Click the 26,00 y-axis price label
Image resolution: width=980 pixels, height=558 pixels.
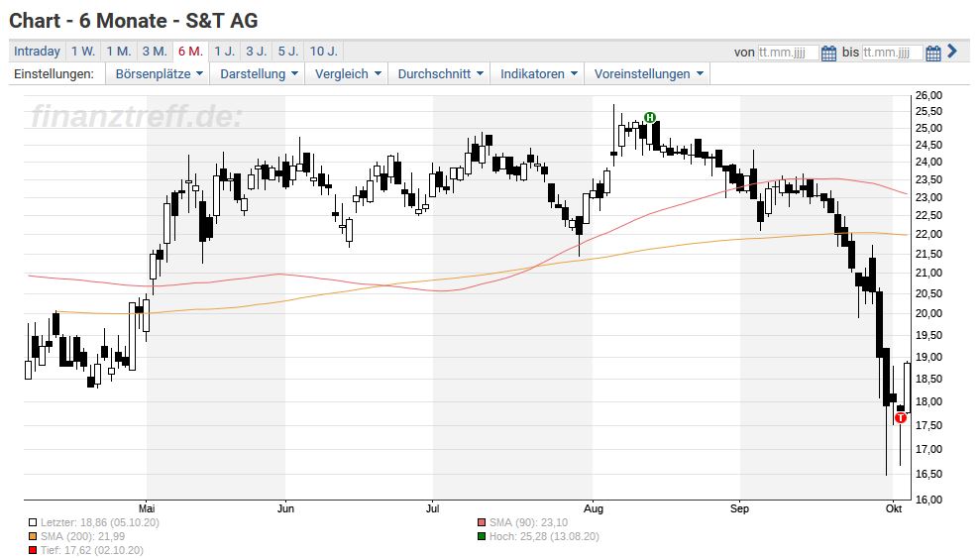[x=928, y=95]
